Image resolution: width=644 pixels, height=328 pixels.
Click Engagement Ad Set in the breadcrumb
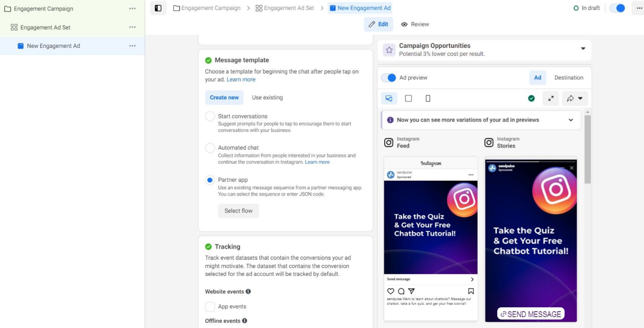(x=285, y=8)
